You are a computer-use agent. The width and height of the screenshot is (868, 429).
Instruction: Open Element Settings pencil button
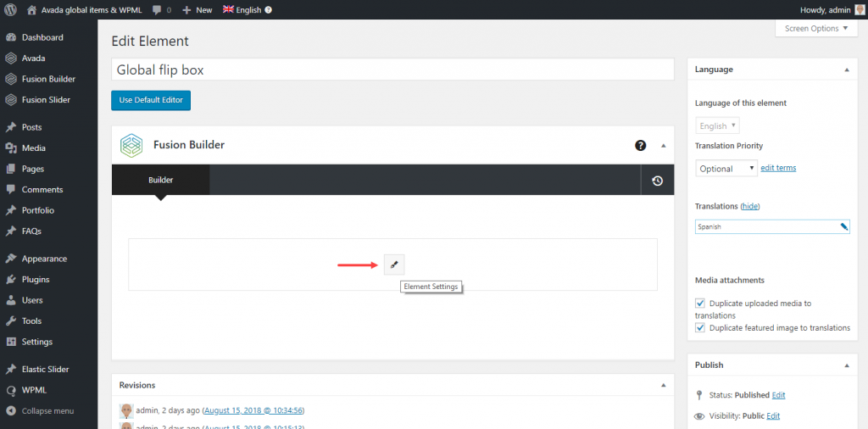coord(394,265)
